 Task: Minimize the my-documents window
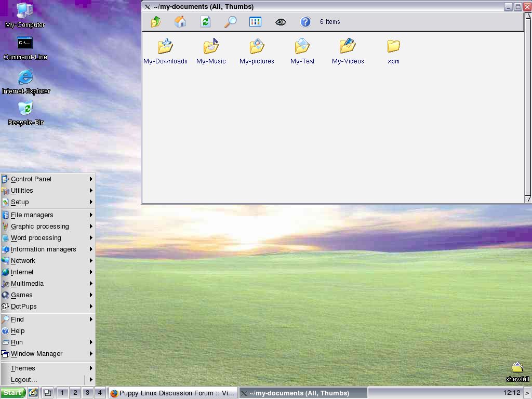point(508,7)
